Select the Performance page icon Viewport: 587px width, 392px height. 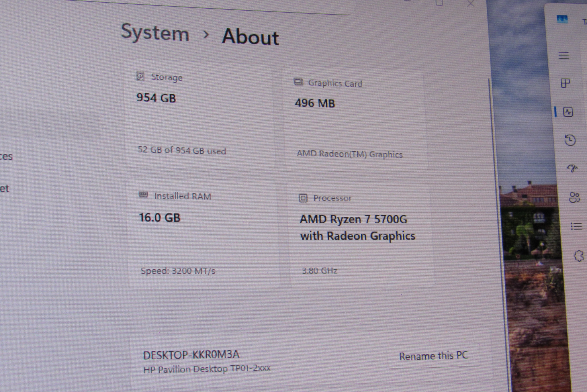click(x=568, y=112)
